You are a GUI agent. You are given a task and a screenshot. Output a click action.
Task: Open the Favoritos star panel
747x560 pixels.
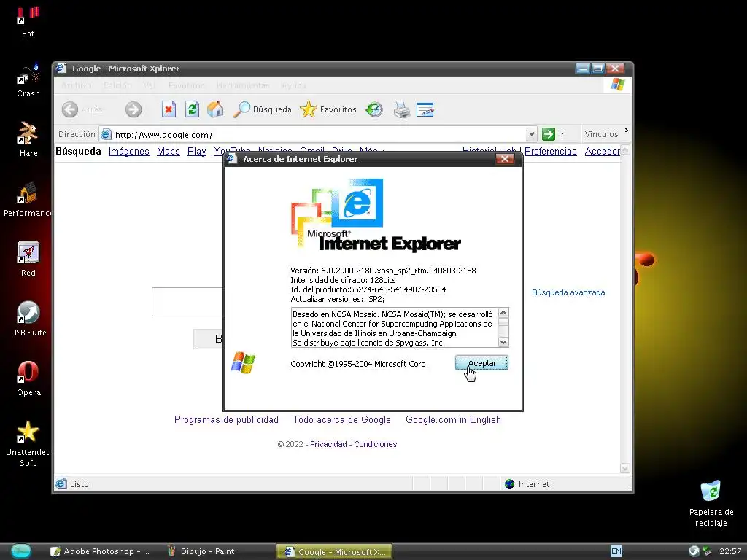pyautogui.click(x=328, y=109)
